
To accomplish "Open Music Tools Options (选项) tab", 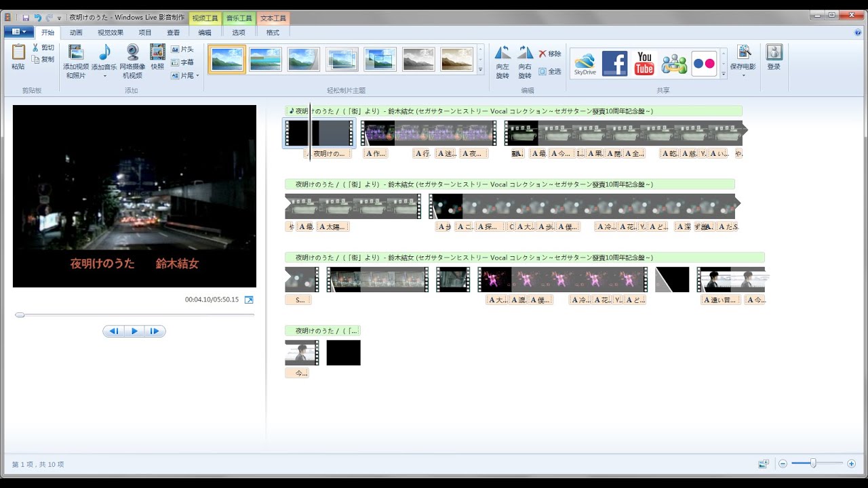I will coord(239,33).
